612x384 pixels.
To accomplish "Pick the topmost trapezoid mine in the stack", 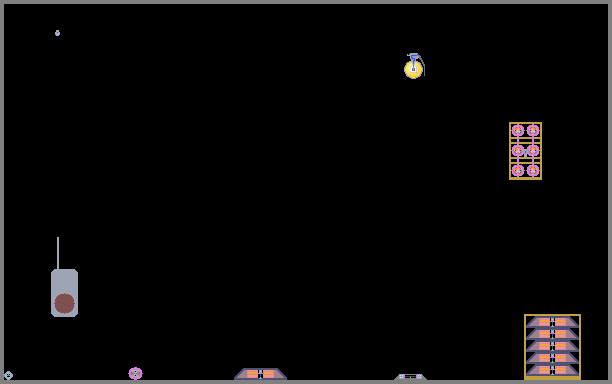I will (x=552, y=322).
